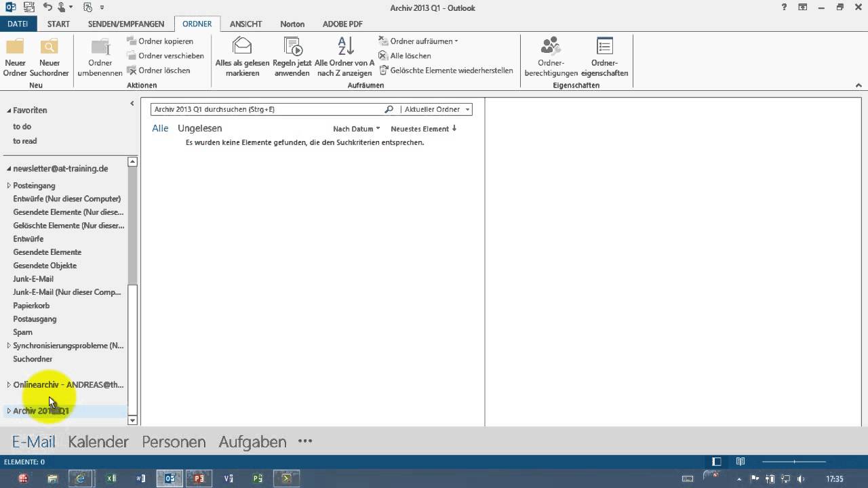The height and width of the screenshot is (488, 868).
Task: Expand the Posteingang folder
Action: [x=9, y=186]
